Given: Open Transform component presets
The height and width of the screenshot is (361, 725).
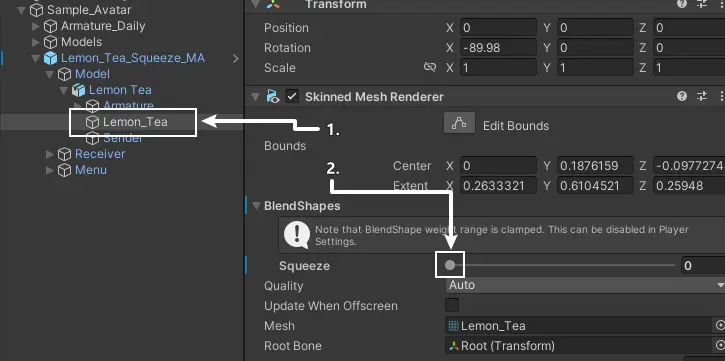Looking at the screenshot, I should pyautogui.click(x=702, y=4).
